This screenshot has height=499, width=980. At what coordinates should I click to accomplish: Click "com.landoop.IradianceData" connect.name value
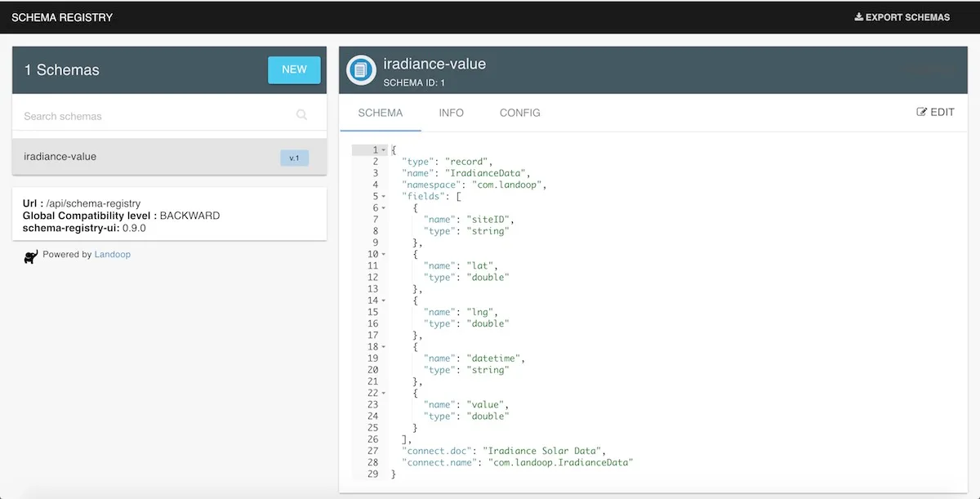click(x=561, y=462)
